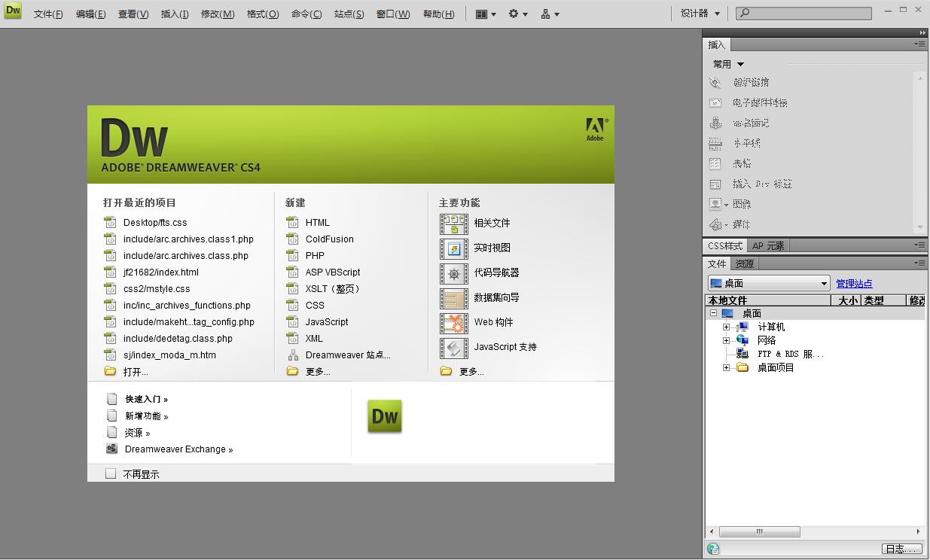Create a new JavaScript document
Viewport: 930px width, 560px height.
327,322
